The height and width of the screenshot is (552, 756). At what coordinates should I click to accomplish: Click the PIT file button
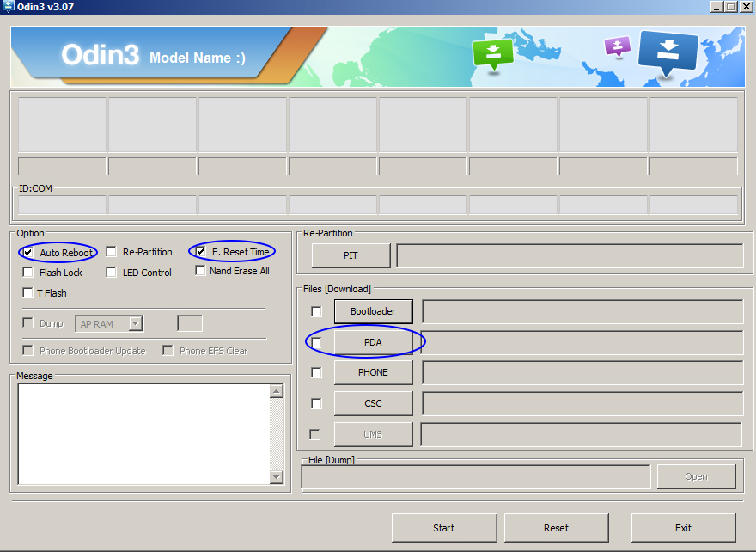tap(351, 255)
